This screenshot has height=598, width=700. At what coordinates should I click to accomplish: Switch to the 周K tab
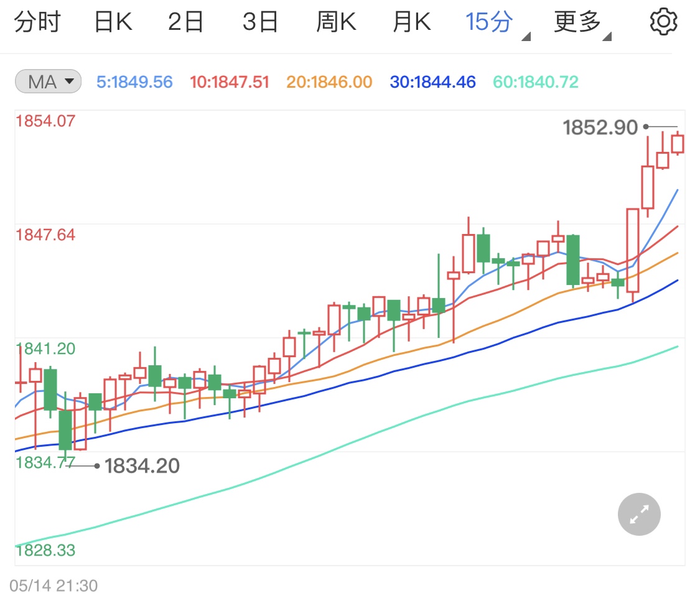(336, 22)
